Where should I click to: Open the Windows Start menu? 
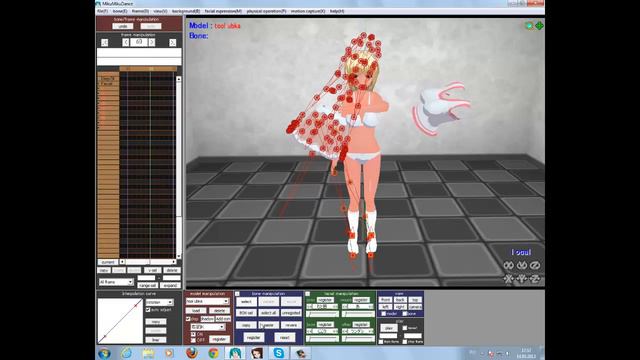[x=104, y=353]
